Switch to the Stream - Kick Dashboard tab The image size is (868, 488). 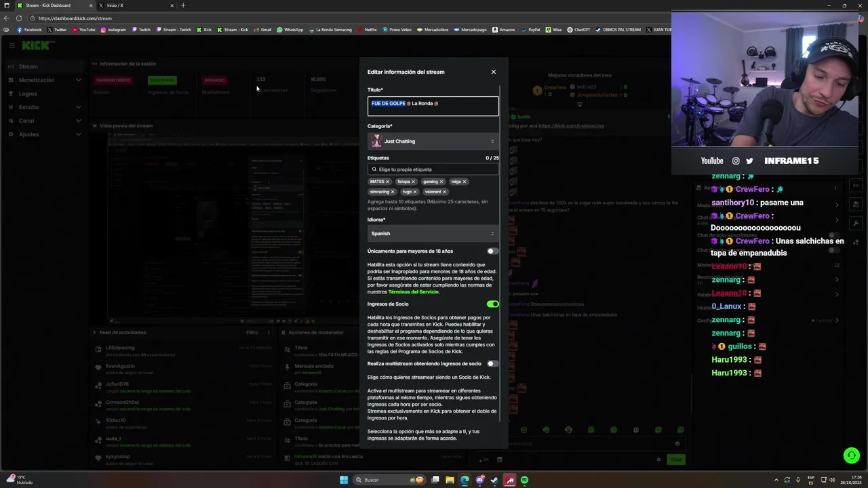point(54,5)
